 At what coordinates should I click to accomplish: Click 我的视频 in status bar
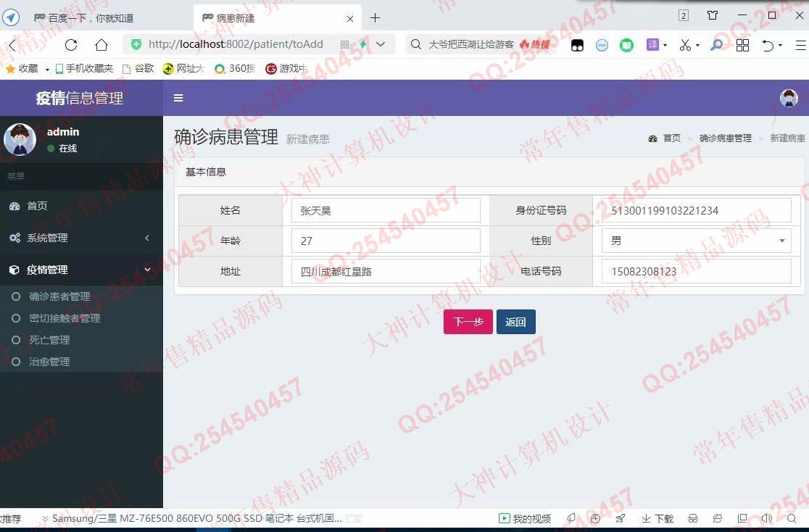tap(525, 518)
